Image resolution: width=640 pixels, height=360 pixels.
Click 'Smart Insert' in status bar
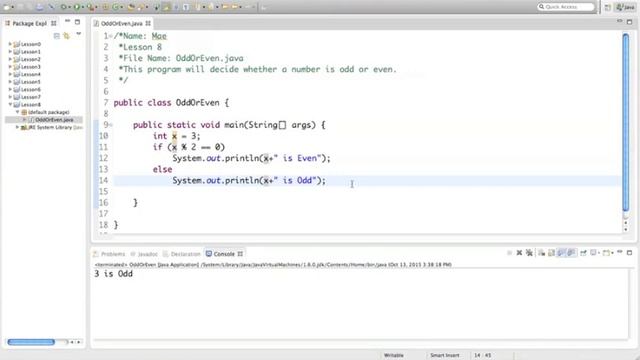point(444,355)
